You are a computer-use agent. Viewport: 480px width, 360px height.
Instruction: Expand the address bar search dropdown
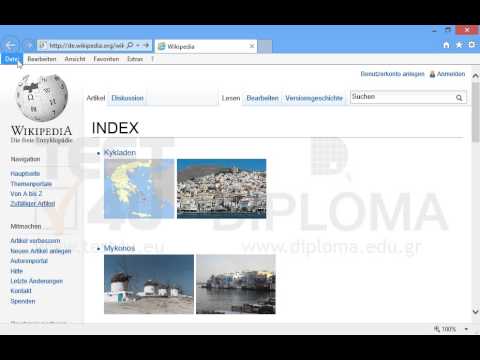138,45
